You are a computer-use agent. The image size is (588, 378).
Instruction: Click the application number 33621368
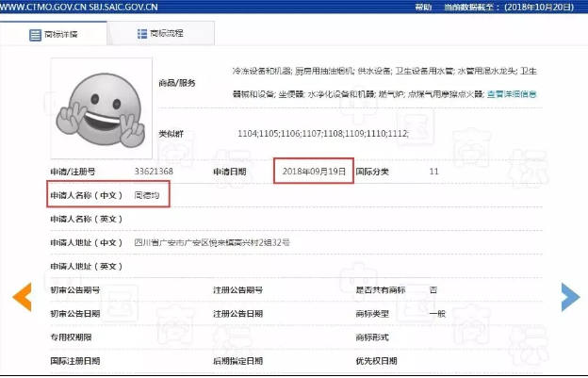click(x=155, y=172)
